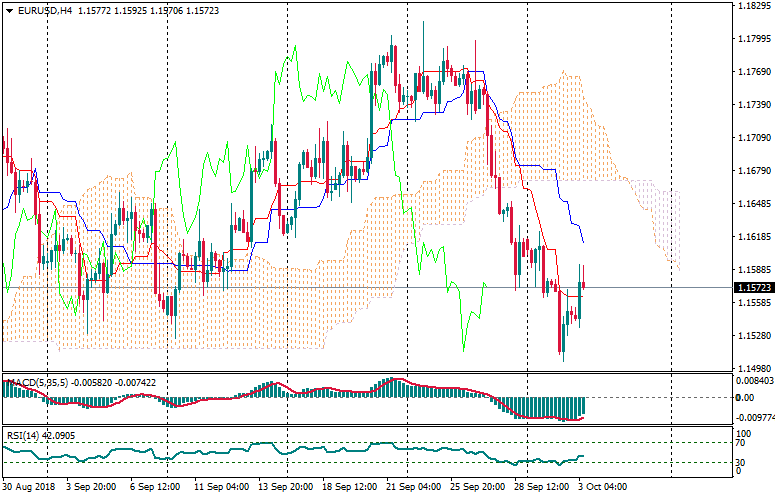Click the last MACD histogram bar
Viewport: 775px width, 498px height.
tap(583, 406)
